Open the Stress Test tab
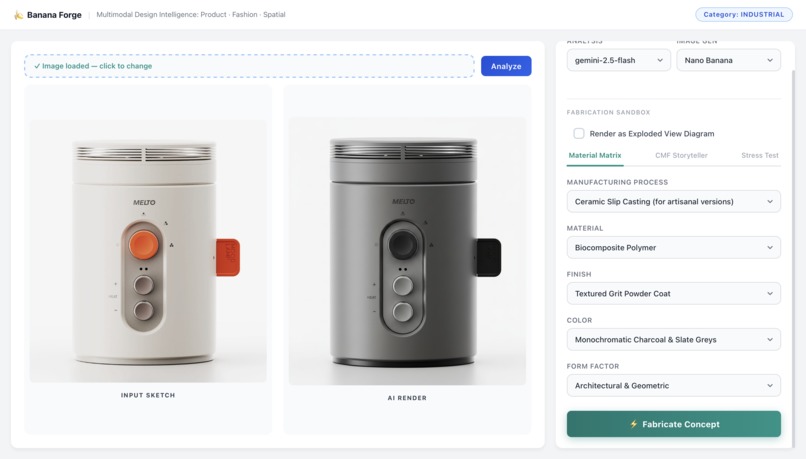Image resolution: width=806 pixels, height=459 pixels. (x=760, y=155)
